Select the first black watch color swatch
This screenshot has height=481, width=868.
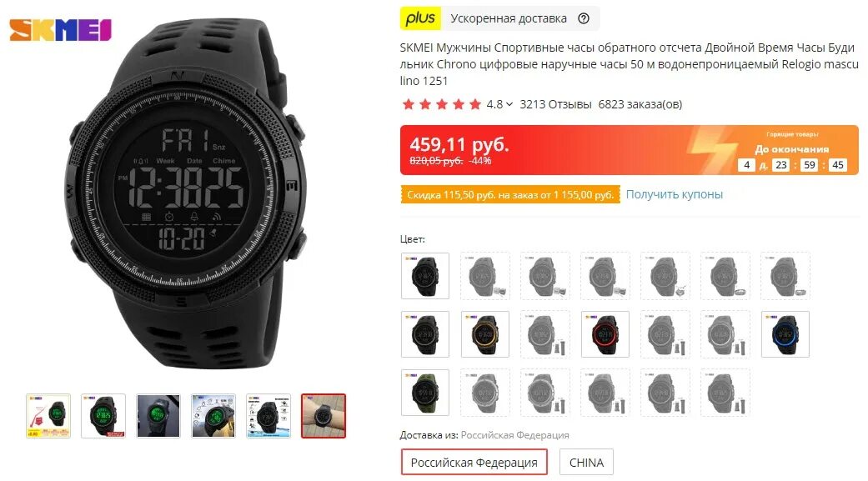point(425,276)
